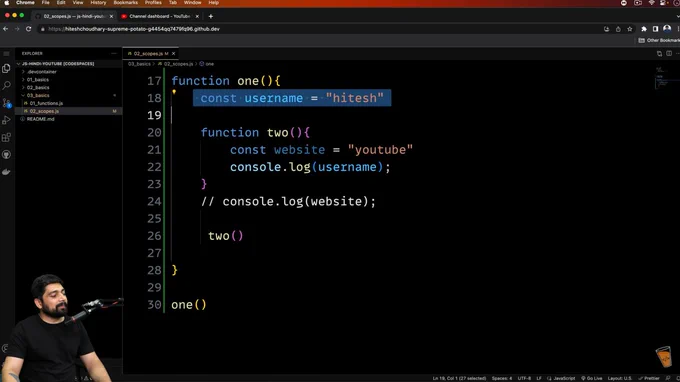
Task: Go back in browser history
Action: [6, 29]
